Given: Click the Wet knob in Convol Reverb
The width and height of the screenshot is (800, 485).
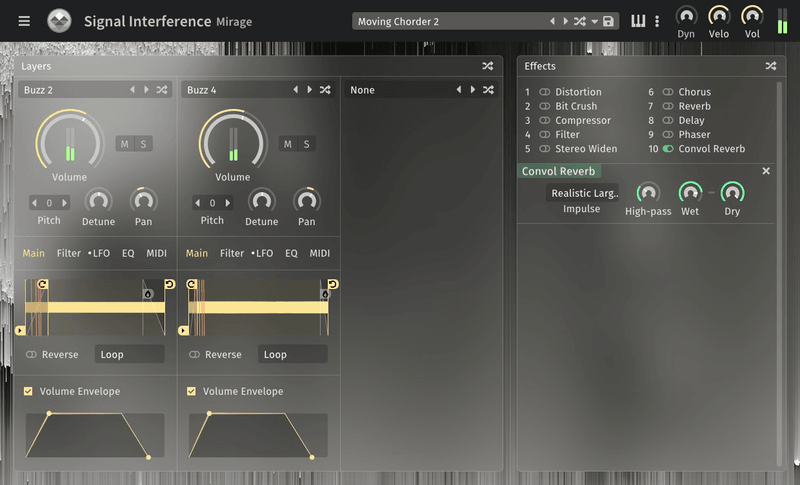Looking at the screenshot, I should (x=690, y=192).
